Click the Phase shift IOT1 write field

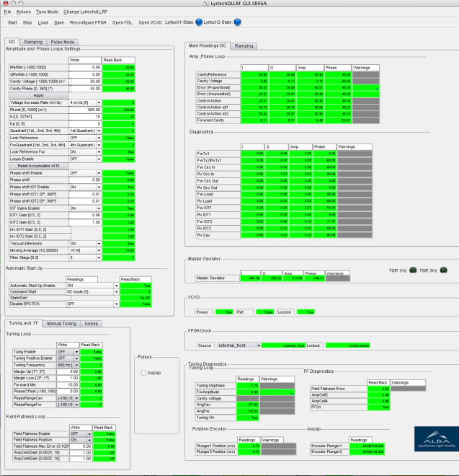point(85,194)
